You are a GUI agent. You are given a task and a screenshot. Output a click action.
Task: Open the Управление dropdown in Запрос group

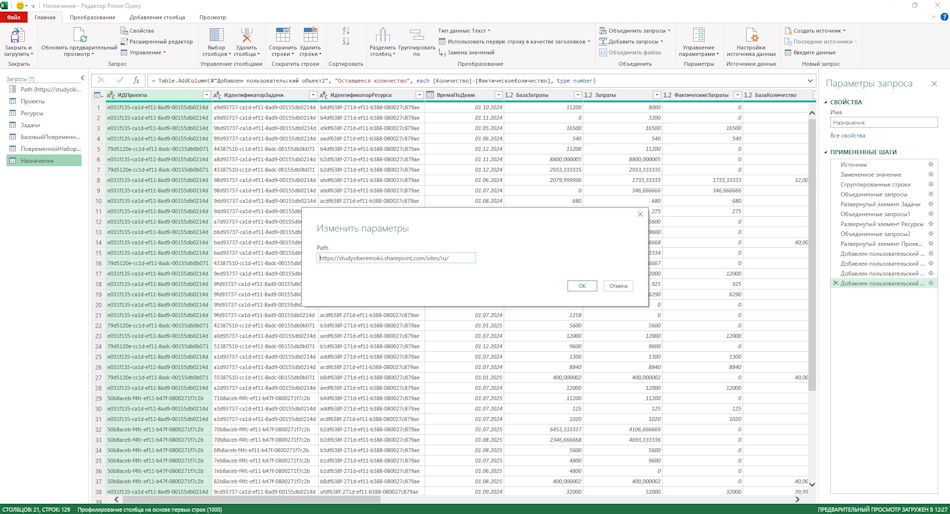(x=143, y=53)
